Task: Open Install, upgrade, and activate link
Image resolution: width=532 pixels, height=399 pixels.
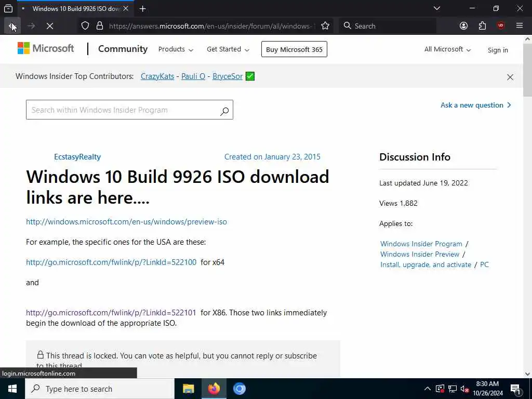Action: [426, 264]
